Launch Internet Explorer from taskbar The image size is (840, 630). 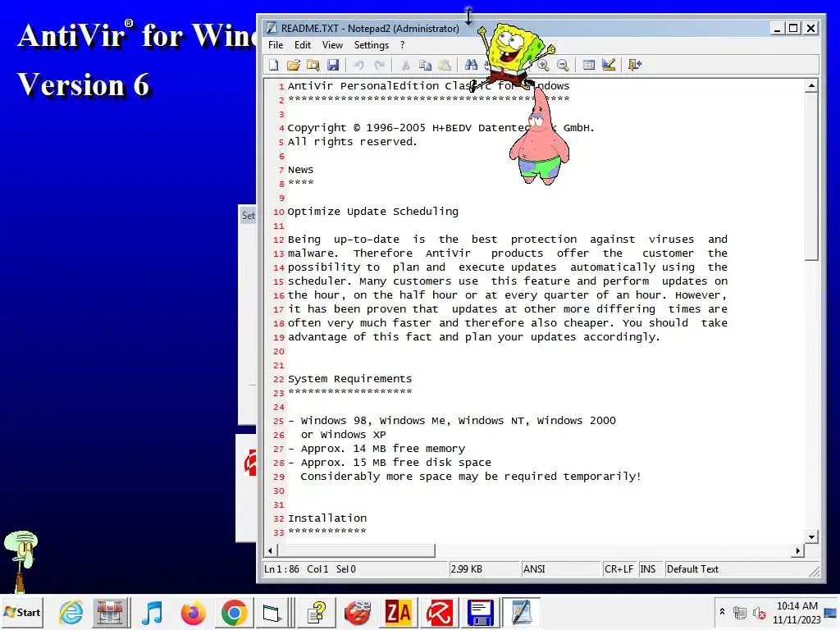(x=71, y=612)
